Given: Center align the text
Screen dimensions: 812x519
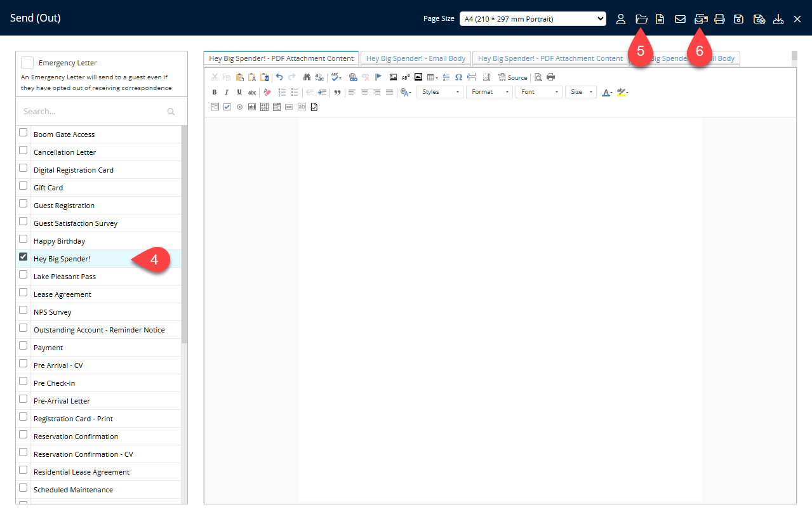Looking at the screenshot, I should point(364,92).
